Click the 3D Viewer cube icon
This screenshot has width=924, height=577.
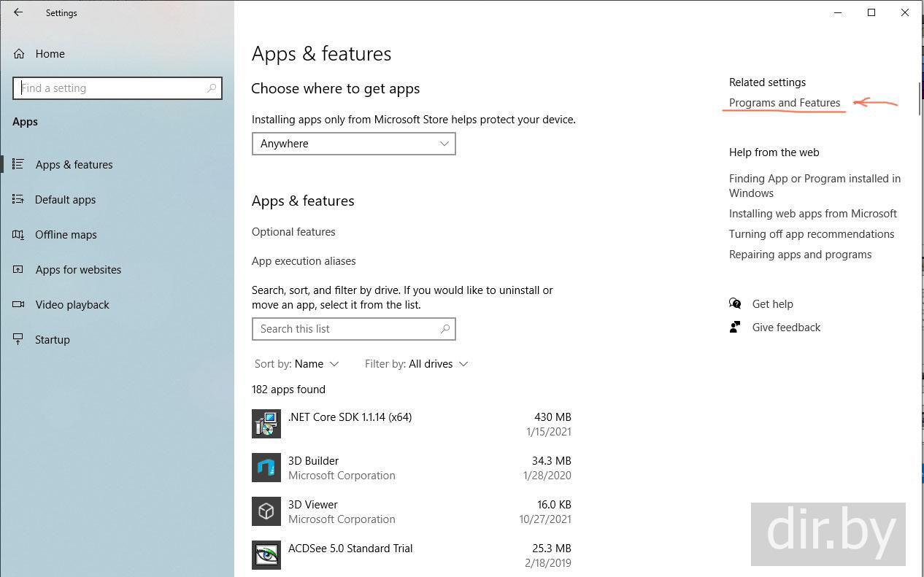[266, 511]
